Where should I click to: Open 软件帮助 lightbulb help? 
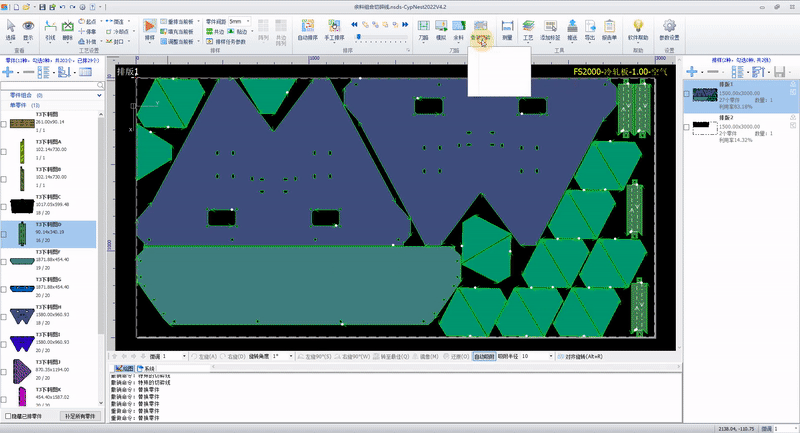(x=637, y=25)
